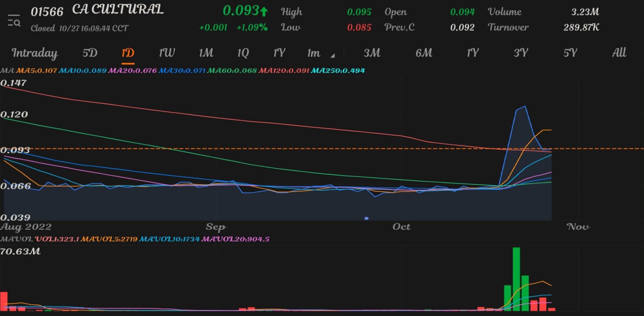
Task: Click the Sep date axis label
Action: click(216, 227)
